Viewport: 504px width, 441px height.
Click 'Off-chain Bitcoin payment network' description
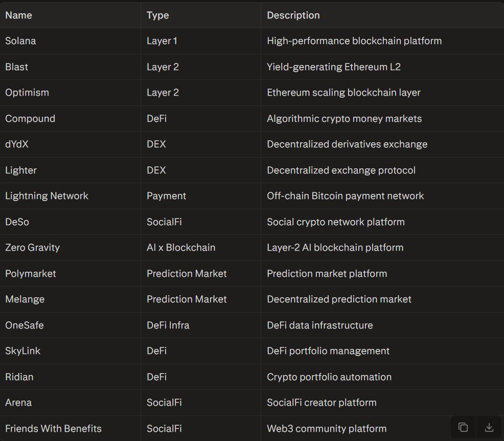tap(345, 196)
